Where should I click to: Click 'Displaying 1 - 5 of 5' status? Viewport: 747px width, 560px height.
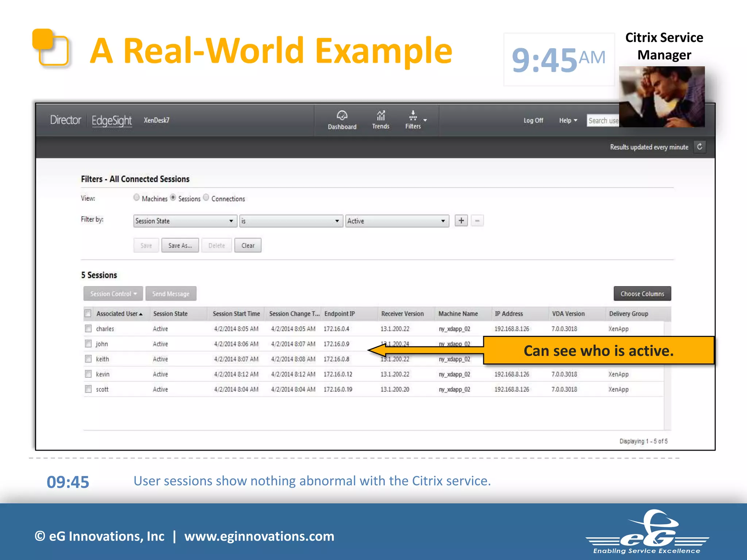643,441
